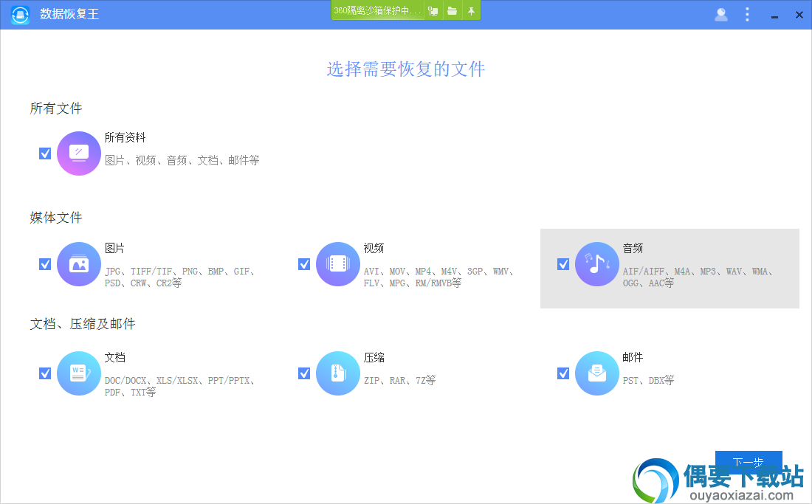Click the 文档 label
Image resolution: width=812 pixels, height=504 pixels.
[115, 358]
